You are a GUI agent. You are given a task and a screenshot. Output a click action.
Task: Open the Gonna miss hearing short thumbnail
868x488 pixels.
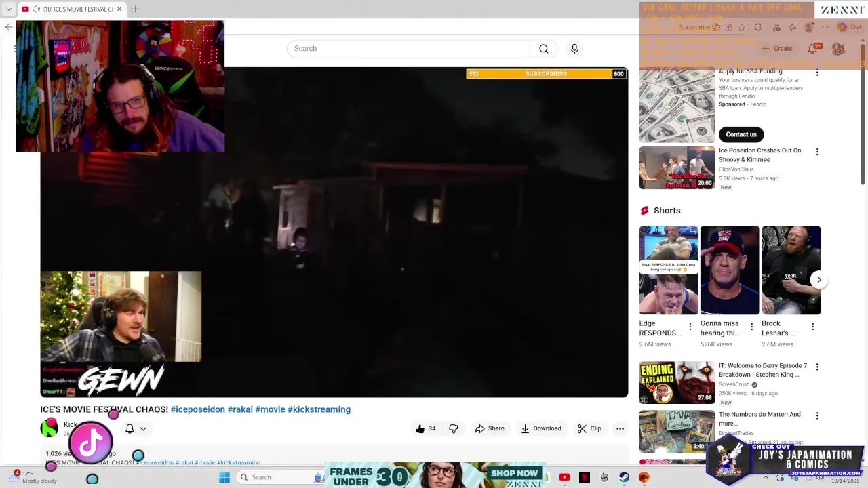pos(730,270)
